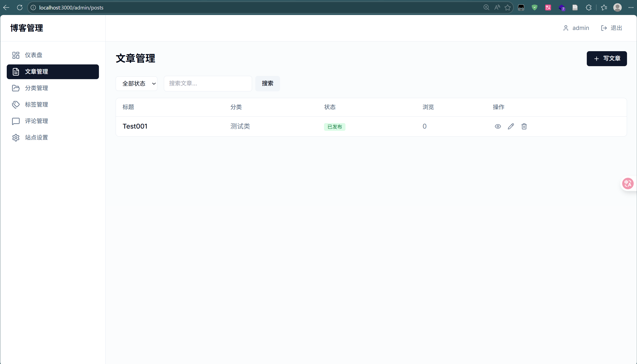Click the floating pink translate icon
This screenshot has width=637, height=364.
tap(628, 184)
